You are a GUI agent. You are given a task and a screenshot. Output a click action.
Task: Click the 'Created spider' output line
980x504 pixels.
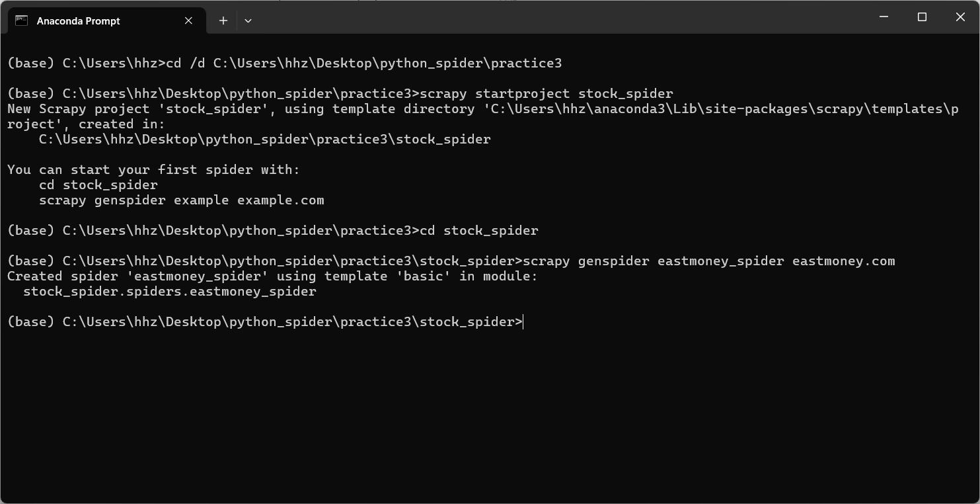coord(272,276)
